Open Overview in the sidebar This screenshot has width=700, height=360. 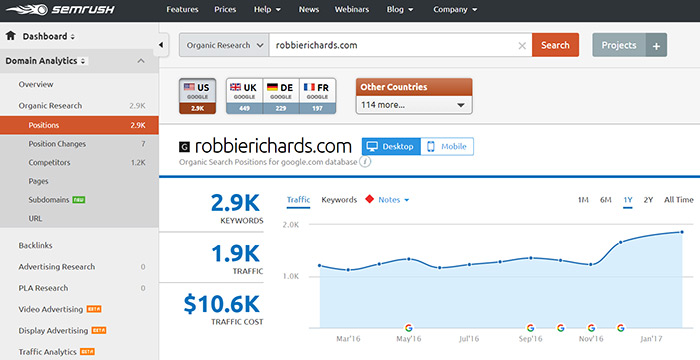[36, 84]
